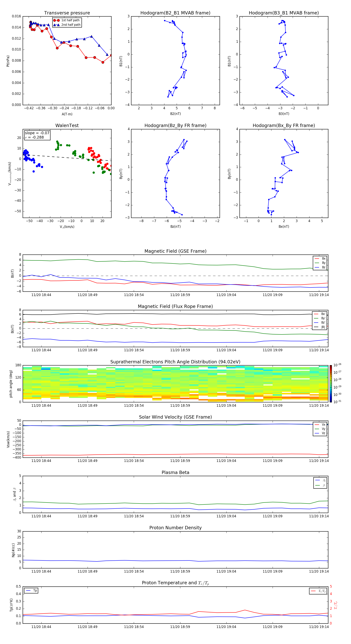Click the 10^-26 colorbar tick label

tap(337, 365)
